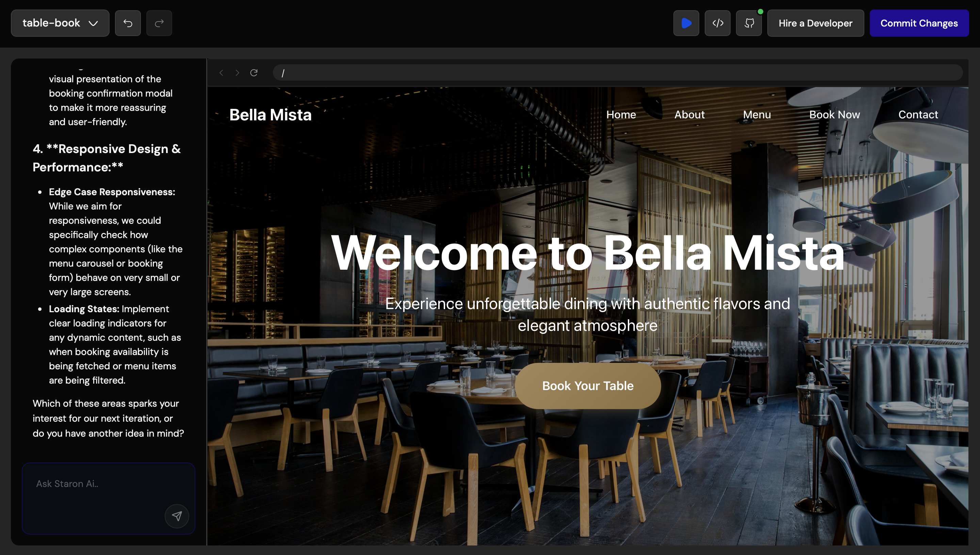Open the table-book project dropdown
This screenshot has height=555, width=980.
point(60,23)
